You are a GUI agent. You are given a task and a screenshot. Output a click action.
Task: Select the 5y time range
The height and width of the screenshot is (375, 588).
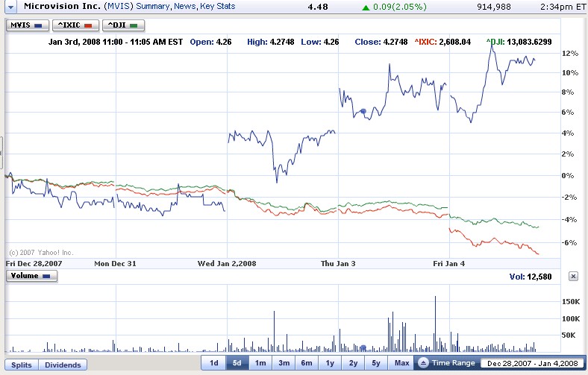[376, 363]
